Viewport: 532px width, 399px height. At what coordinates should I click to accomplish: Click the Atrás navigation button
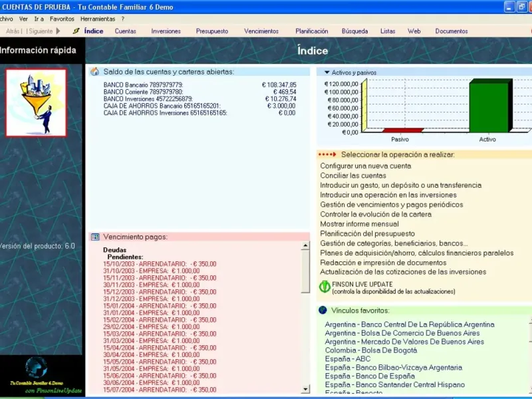point(13,31)
